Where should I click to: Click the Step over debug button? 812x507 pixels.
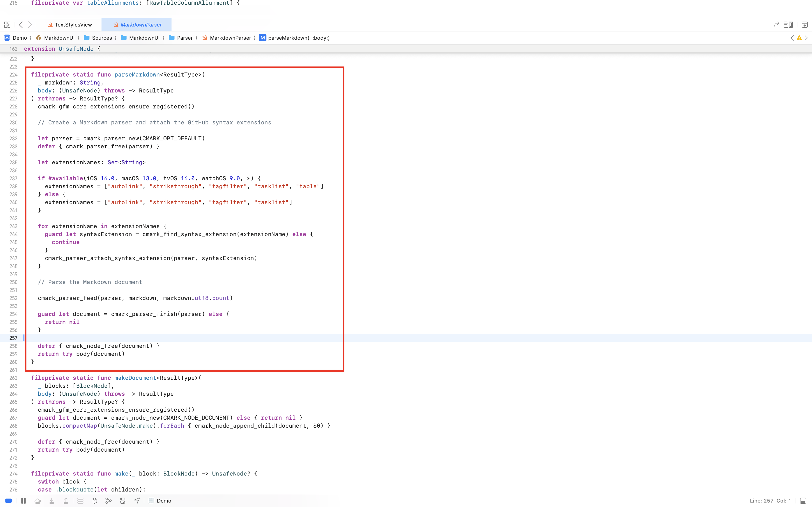coord(38,501)
